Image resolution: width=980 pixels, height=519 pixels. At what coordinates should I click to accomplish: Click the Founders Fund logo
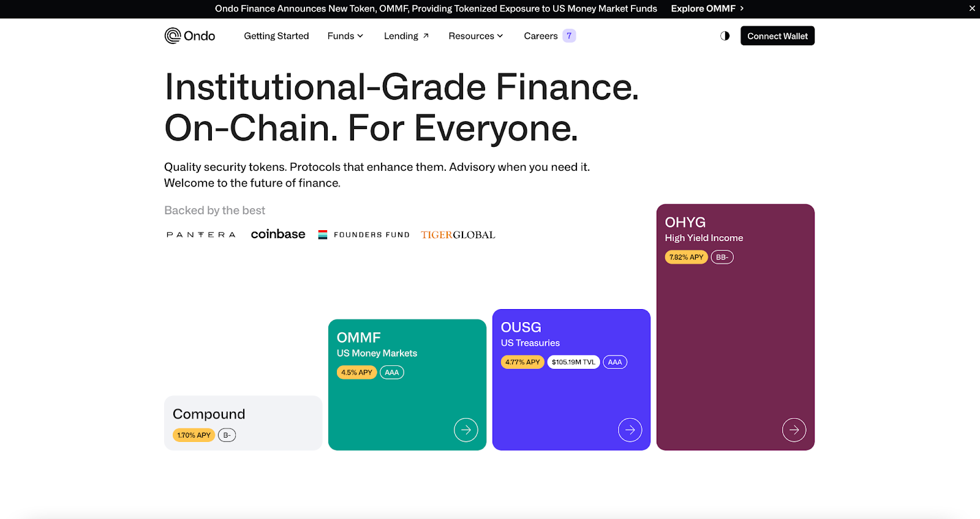pos(364,234)
